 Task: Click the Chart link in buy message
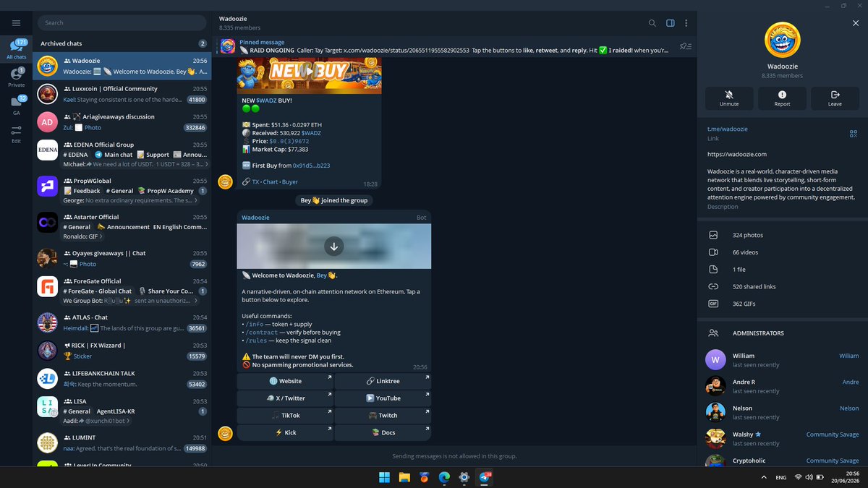click(x=271, y=182)
